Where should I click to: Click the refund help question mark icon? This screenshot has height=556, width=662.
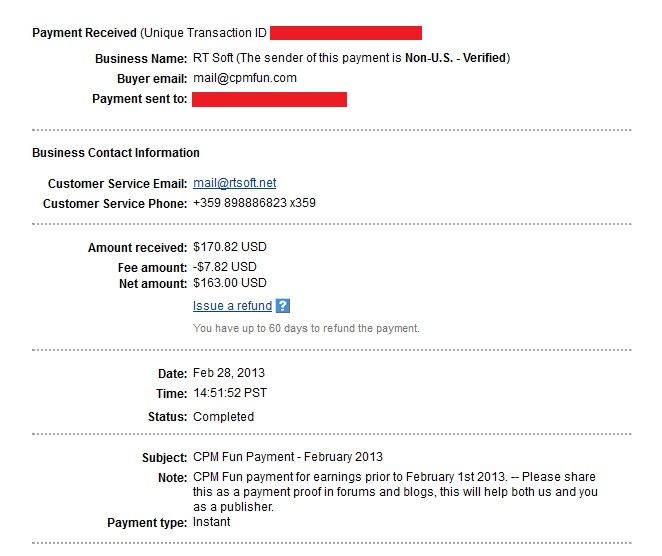(282, 306)
